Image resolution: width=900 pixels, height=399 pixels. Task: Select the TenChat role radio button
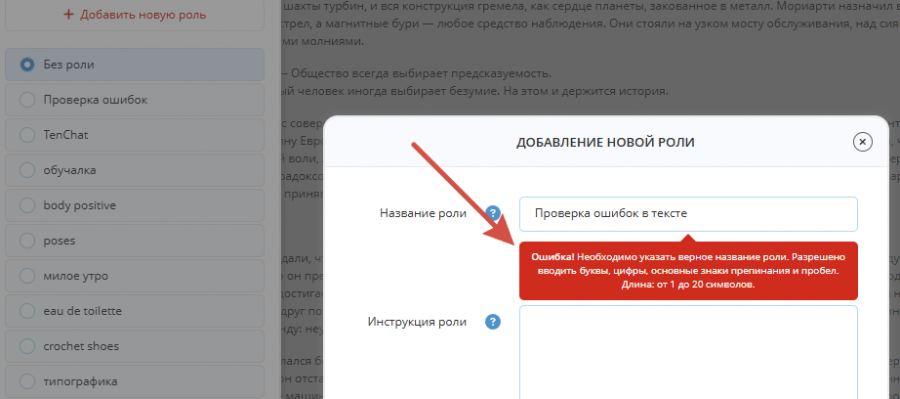click(x=27, y=135)
